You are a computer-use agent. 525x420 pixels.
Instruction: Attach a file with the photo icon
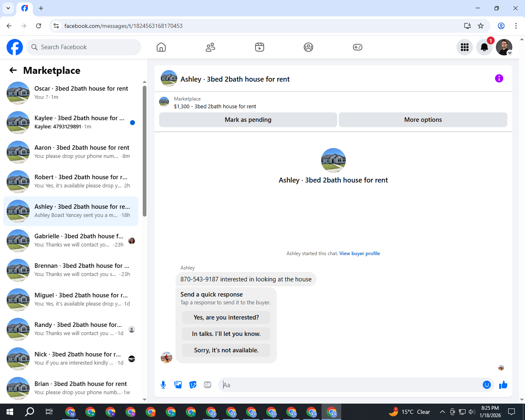178,385
